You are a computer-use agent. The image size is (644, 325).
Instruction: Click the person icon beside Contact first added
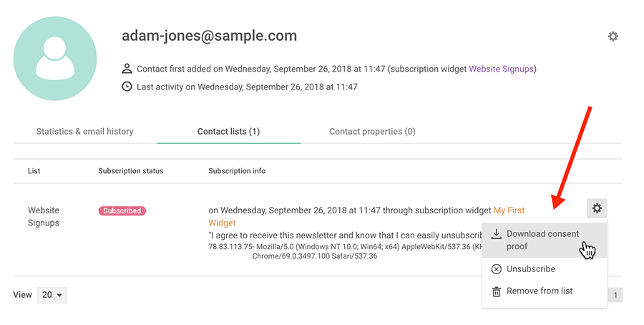point(127,69)
